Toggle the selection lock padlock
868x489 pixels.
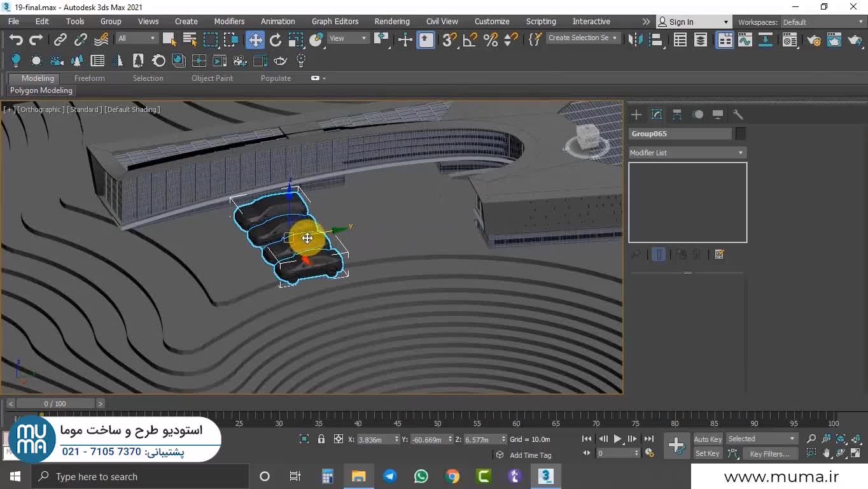point(321,439)
